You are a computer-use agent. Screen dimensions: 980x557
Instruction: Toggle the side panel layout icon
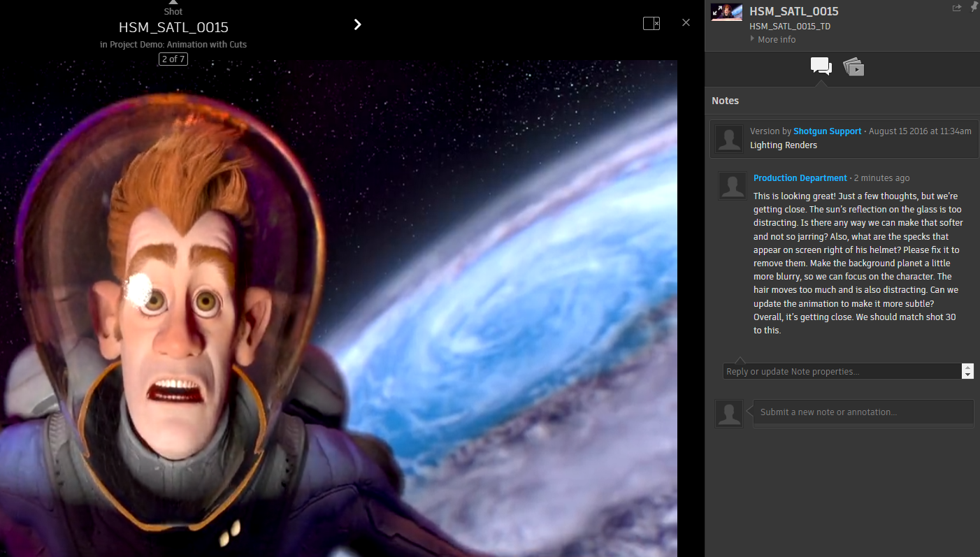pyautogui.click(x=651, y=23)
